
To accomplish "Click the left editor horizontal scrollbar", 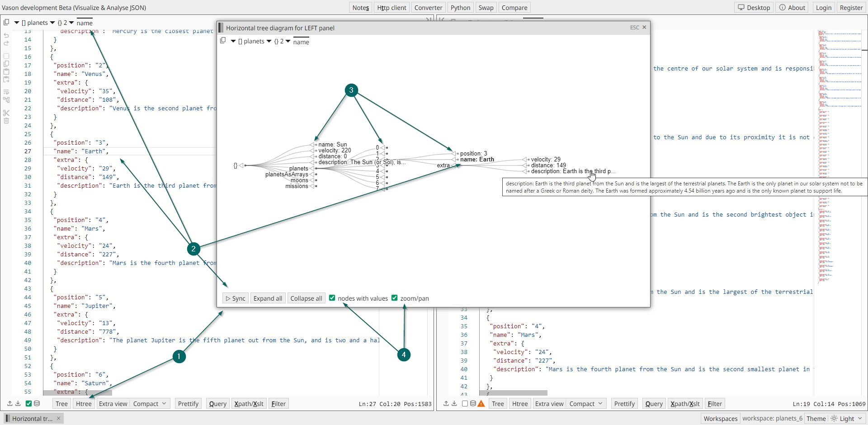I will (77, 392).
